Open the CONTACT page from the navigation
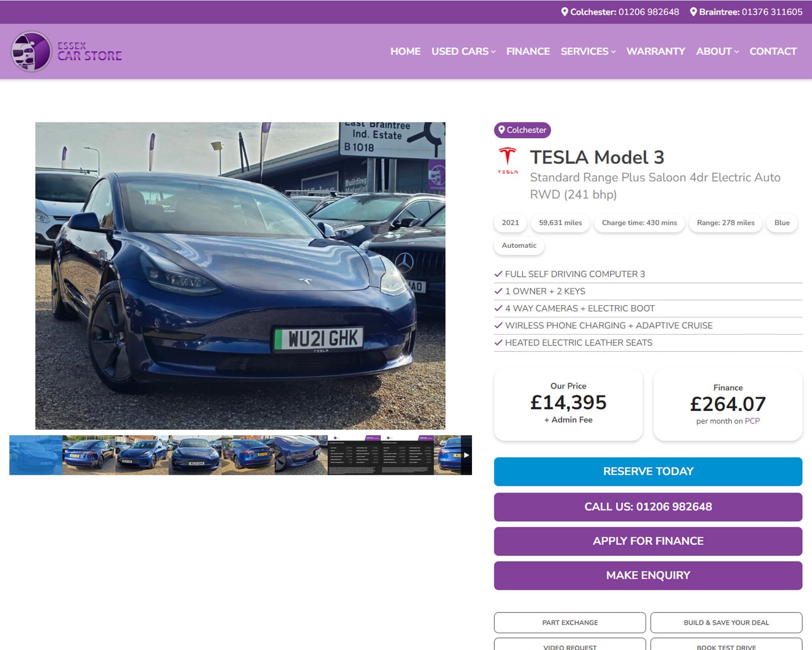The width and height of the screenshot is (812, 650). pos(772,51)
